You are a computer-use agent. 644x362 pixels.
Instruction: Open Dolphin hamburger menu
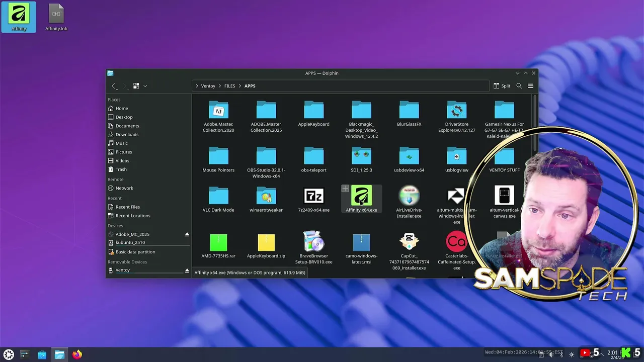tap(530, 86)
